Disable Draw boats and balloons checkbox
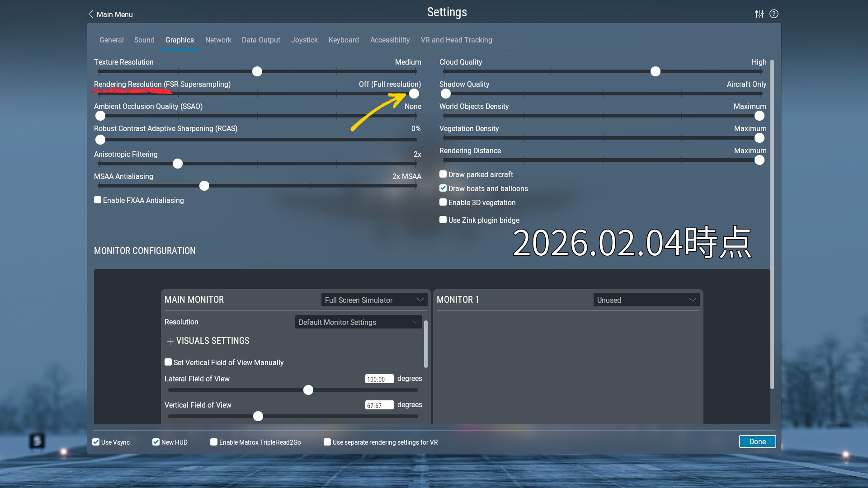 pos(443,188)
